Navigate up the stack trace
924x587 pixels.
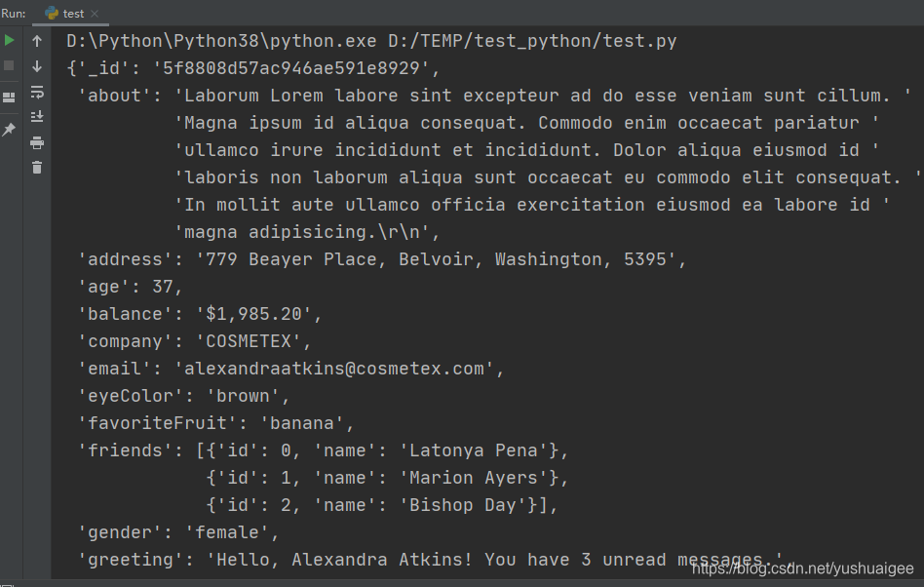click(36, 41)
